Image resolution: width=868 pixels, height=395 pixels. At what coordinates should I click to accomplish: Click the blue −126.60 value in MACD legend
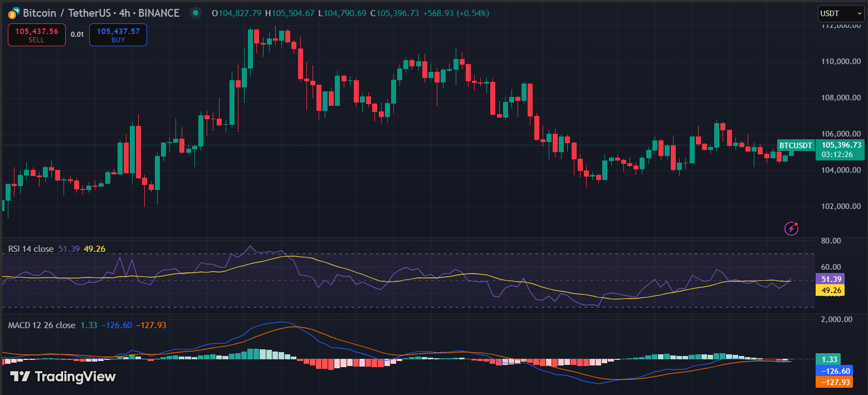pos(116,325)
